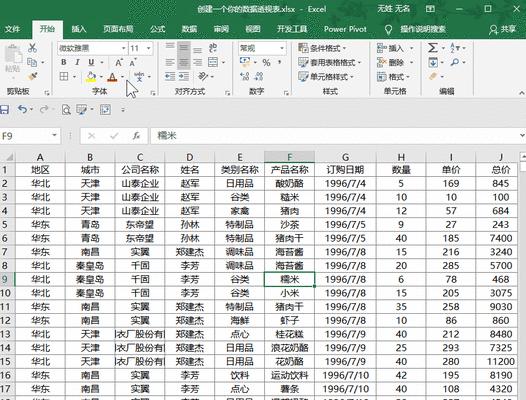Expand the formula bar
Viewport: 526px width, 400px height.
522,136
